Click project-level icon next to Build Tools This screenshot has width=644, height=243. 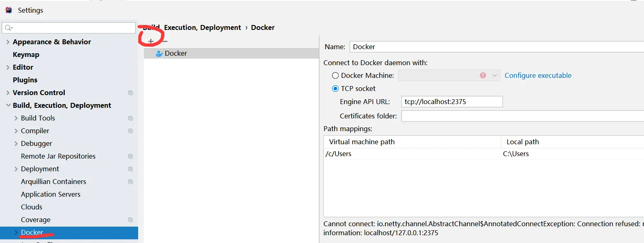point(130,118)
